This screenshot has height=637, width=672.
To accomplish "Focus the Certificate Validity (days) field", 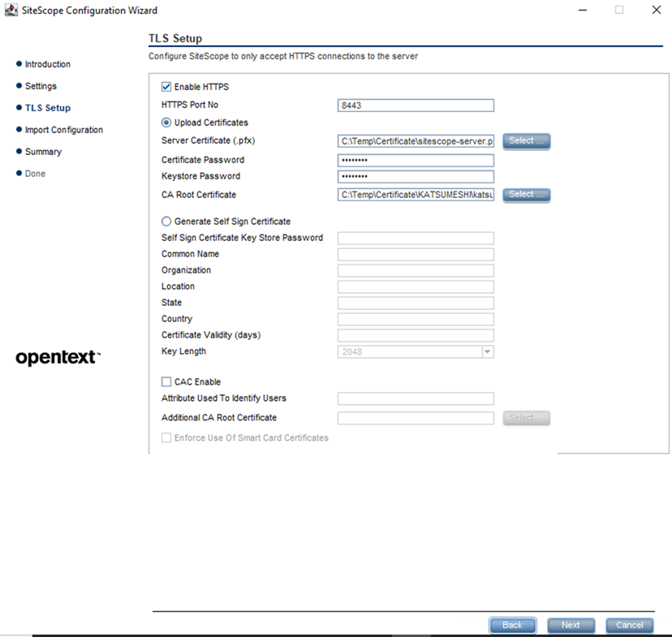I will click(416, 335).
